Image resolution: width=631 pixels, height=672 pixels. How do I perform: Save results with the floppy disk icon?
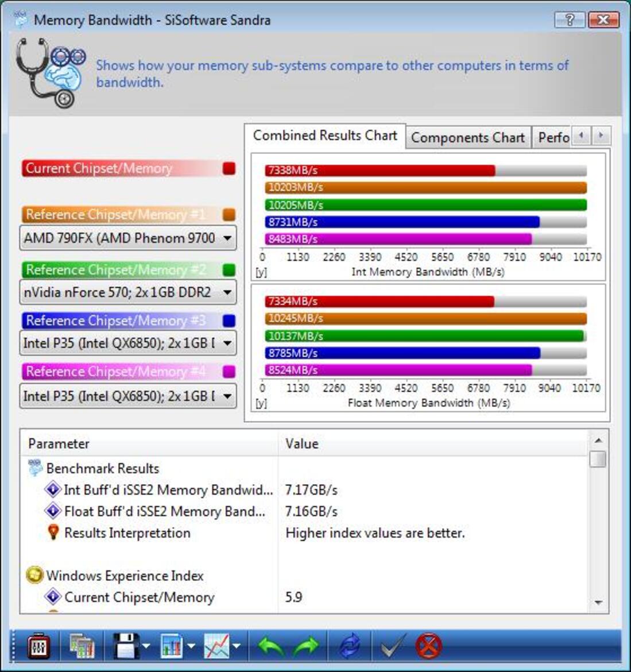point(126,646)
